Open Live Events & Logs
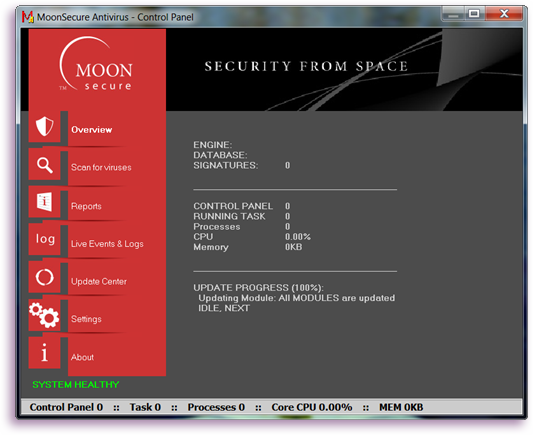 click(x=107, y=244)
